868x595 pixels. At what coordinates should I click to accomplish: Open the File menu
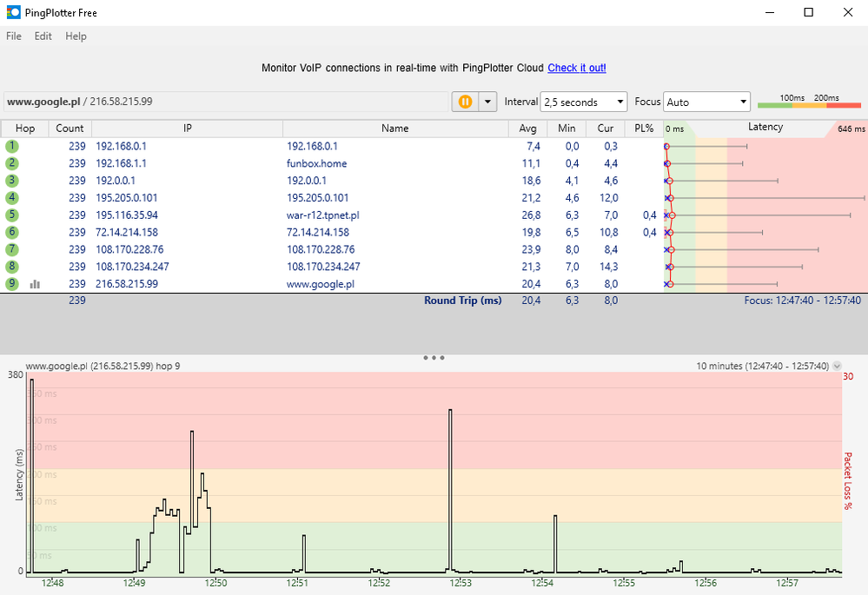(x=14, y=36)
